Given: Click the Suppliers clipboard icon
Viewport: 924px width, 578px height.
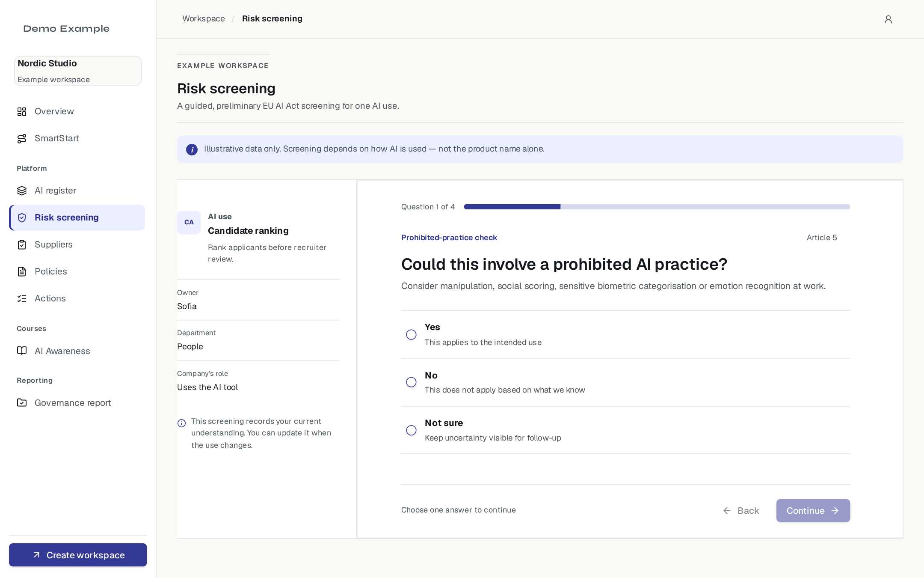Looking at the screenshot, I should [x=22, y=245].
